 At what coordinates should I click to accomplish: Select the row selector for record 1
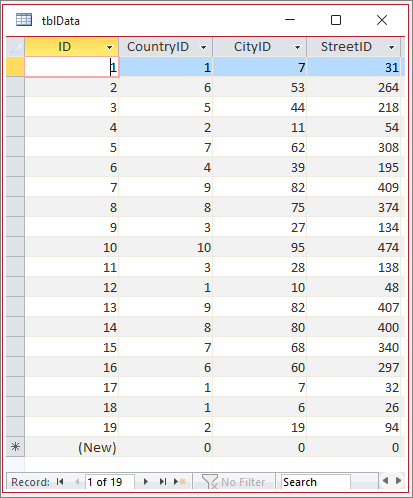15,67
